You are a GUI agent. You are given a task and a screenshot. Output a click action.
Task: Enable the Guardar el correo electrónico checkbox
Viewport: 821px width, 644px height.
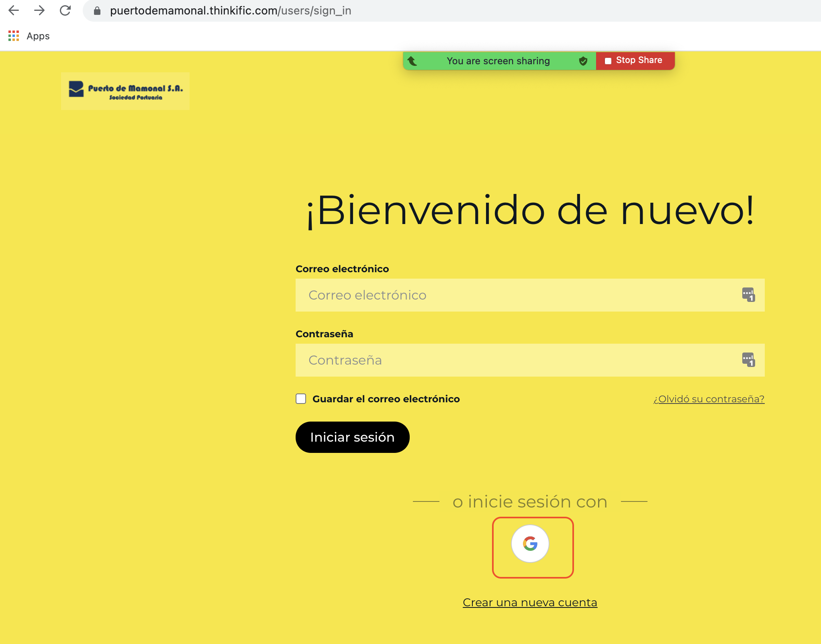coord(301,399)
